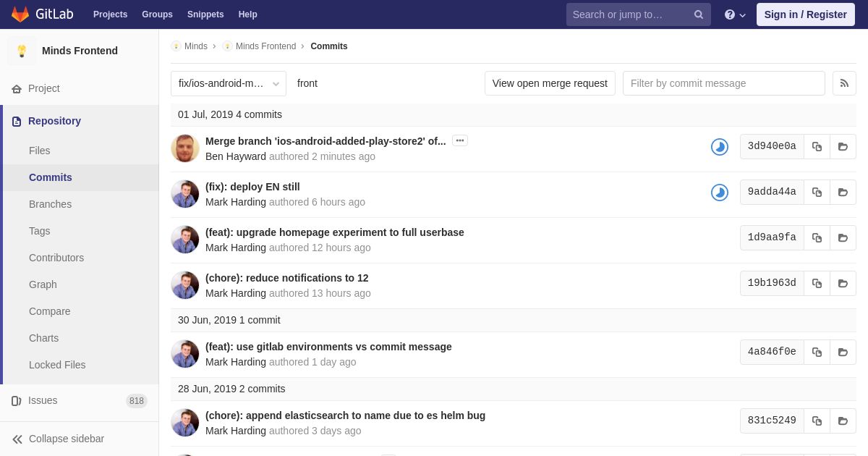View pipeline status for merge branch commit
The image size is (868, 456).
pyautogui.click(x=719, y=147)
